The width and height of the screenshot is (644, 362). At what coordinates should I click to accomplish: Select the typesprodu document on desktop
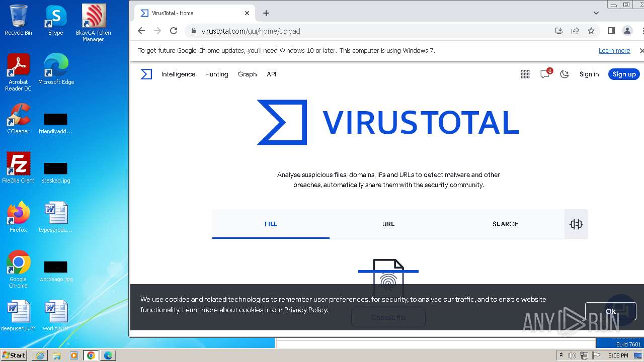coord(55,217)
